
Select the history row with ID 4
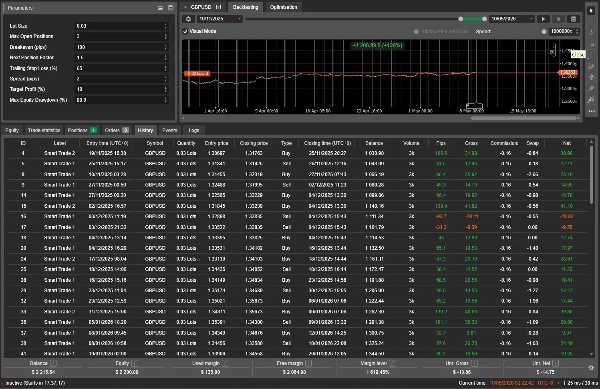click(297, 153)
